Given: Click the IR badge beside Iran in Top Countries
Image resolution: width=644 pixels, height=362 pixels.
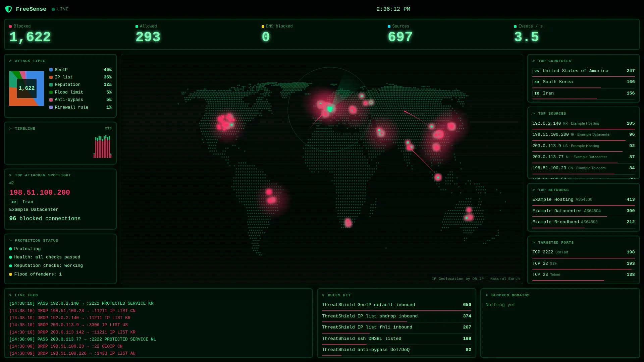Looking at the screenshot, I should coord(537,94).
